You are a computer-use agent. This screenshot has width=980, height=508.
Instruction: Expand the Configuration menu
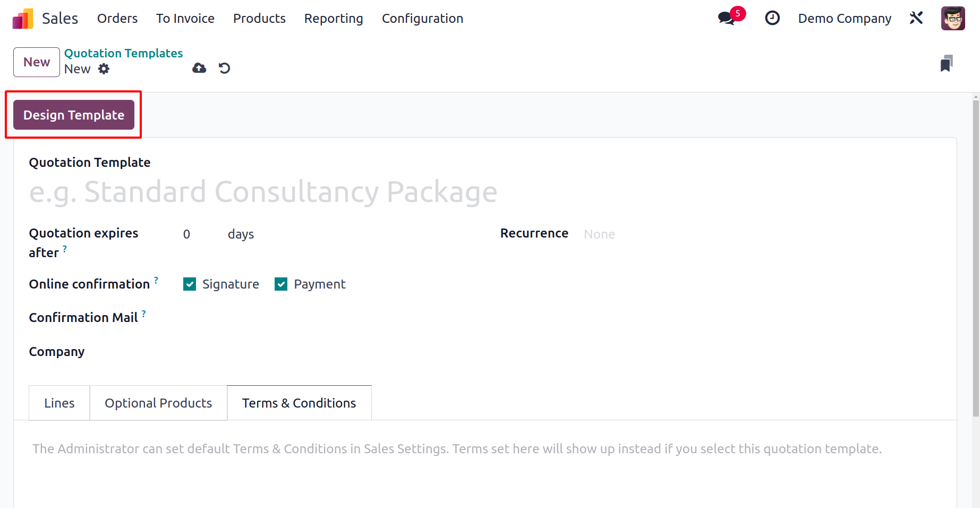click(422, 19)
